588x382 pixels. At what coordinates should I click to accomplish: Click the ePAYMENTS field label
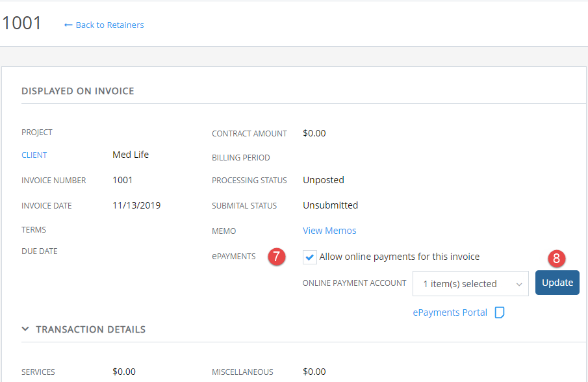234,257
